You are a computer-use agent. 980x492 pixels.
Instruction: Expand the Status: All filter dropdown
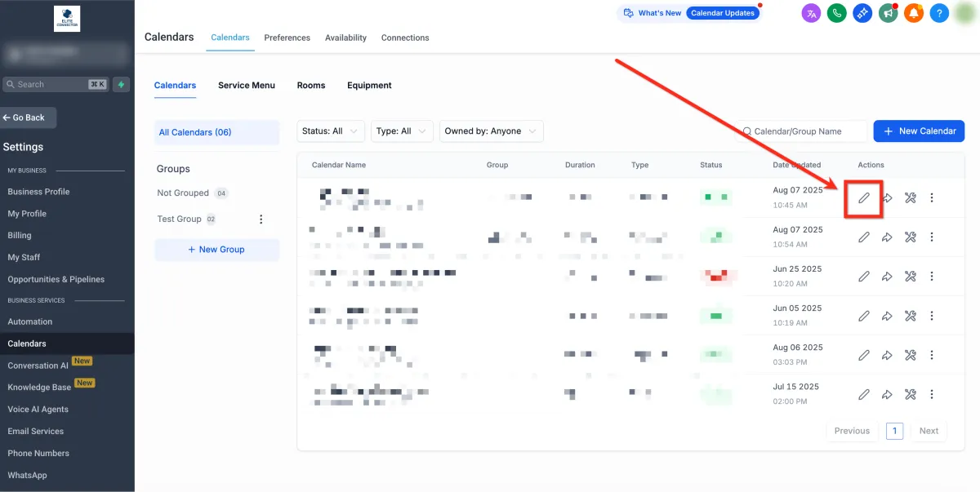(x=332, y=131)
